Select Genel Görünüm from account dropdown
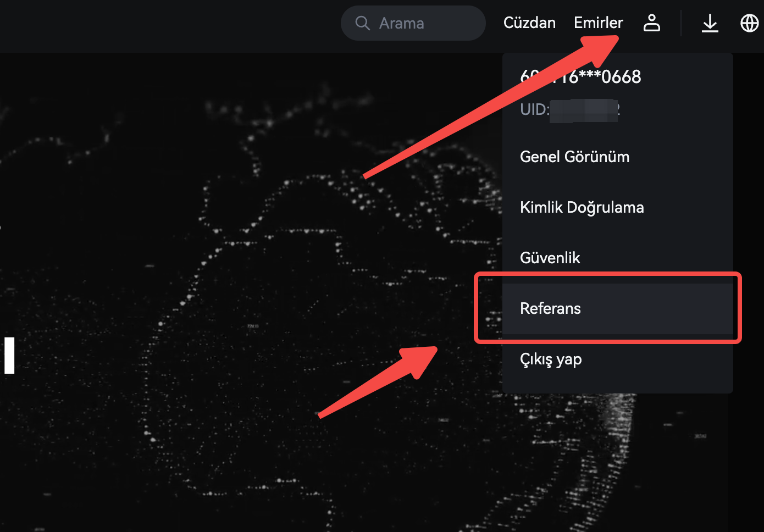764x532 pixels. point(574,157)
